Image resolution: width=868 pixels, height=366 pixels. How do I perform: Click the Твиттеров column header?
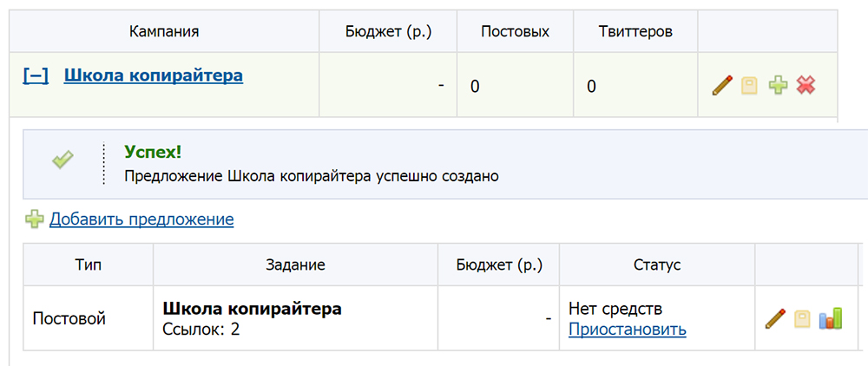tap(635, 32)
